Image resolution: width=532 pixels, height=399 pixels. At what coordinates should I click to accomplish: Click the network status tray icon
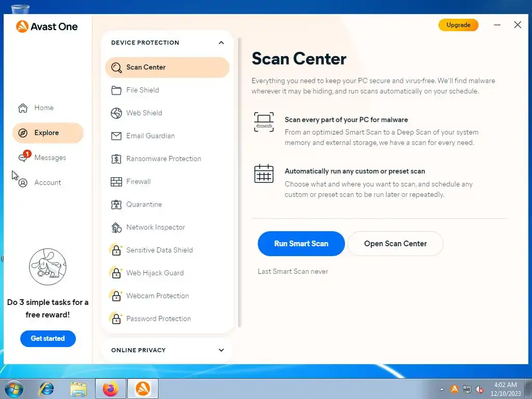pyautogui.click(x=467, y=389)
